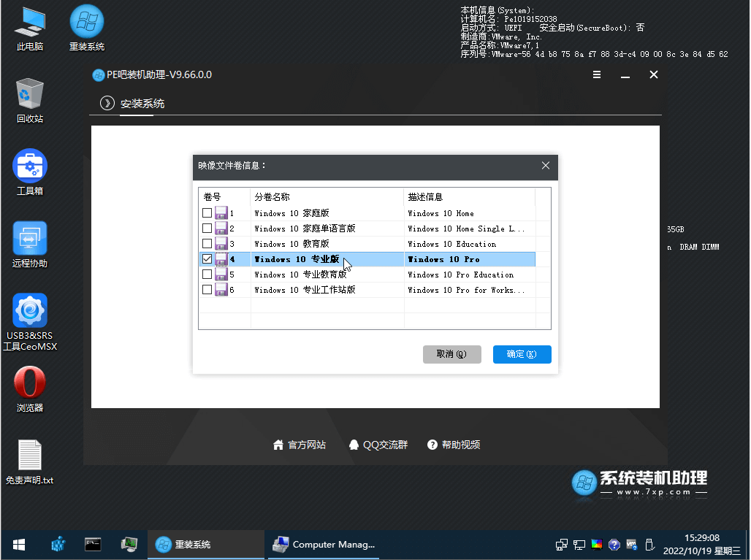The image size is (751, 560).
Task: Open the 此电脑 desktop icon
Action: click(30, 28)
